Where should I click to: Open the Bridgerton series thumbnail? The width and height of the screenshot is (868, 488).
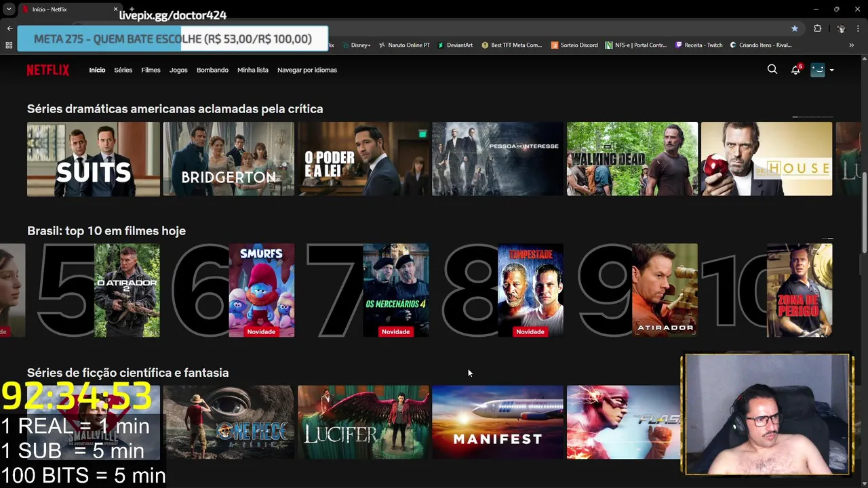point(229,159)
